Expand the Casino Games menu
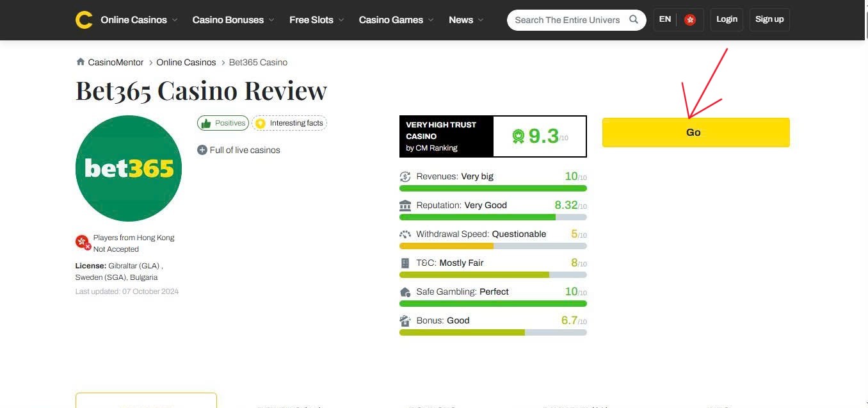Screen dimensions: 868x408 click(x=396, y=20)
